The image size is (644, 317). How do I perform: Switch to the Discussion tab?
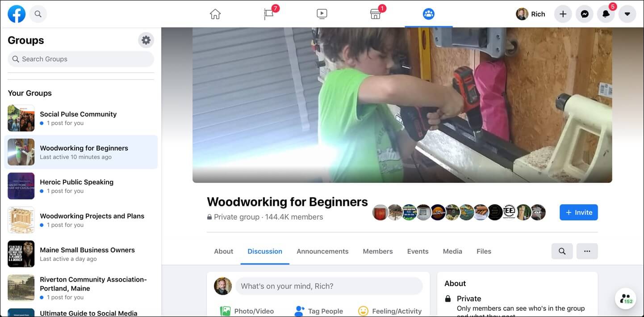(x=265, y=251)
